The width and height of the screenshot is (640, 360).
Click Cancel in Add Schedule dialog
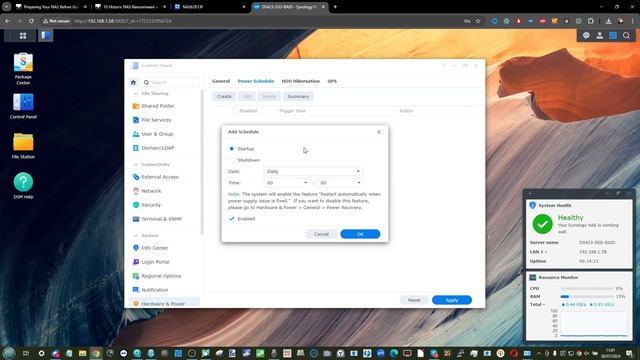pos(321,234)
